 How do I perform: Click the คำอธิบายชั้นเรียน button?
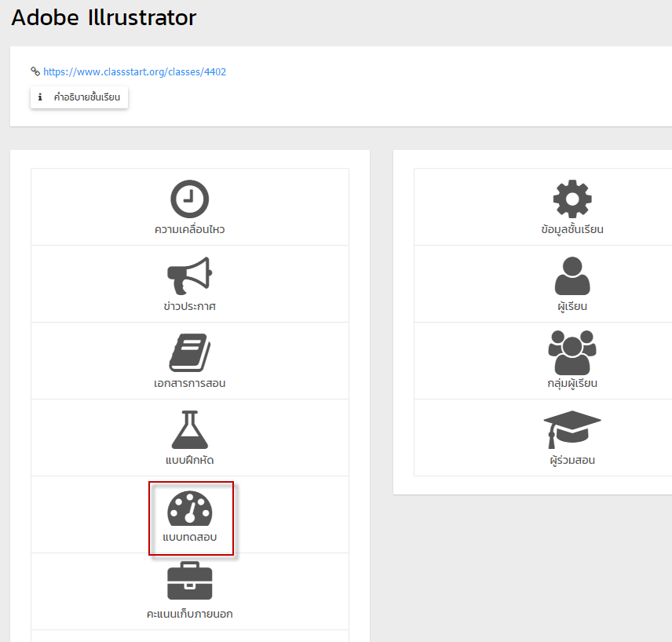79,97
